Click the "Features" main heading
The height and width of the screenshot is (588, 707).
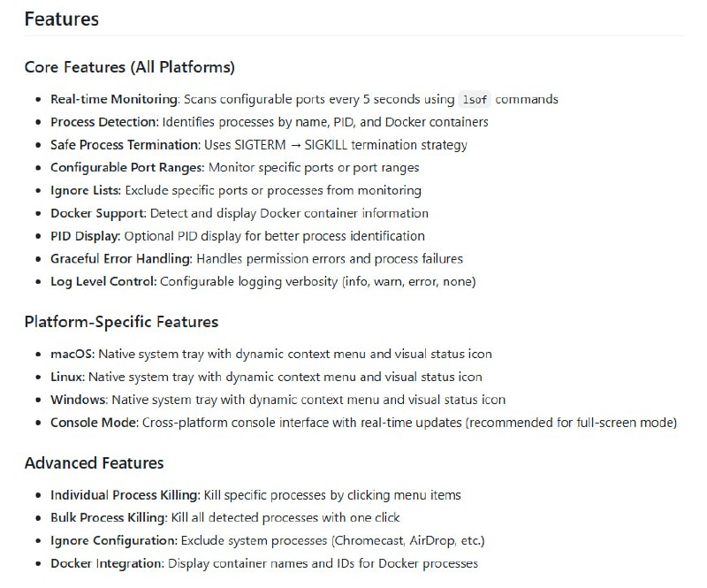(x=61, y=19)
